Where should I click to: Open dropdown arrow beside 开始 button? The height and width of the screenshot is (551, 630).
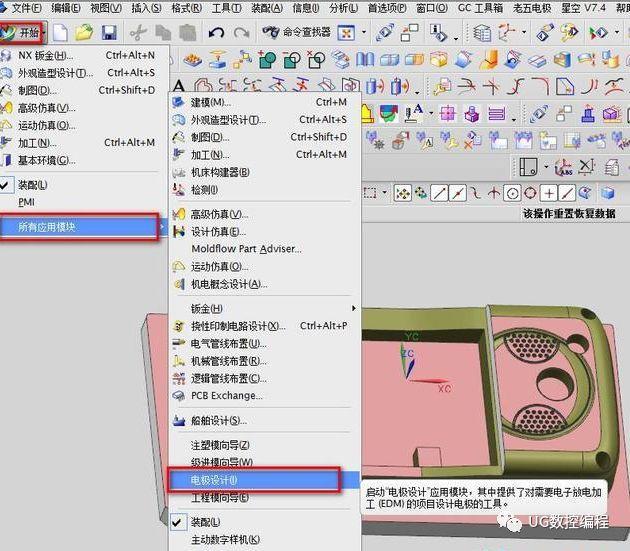coord(44,33)
